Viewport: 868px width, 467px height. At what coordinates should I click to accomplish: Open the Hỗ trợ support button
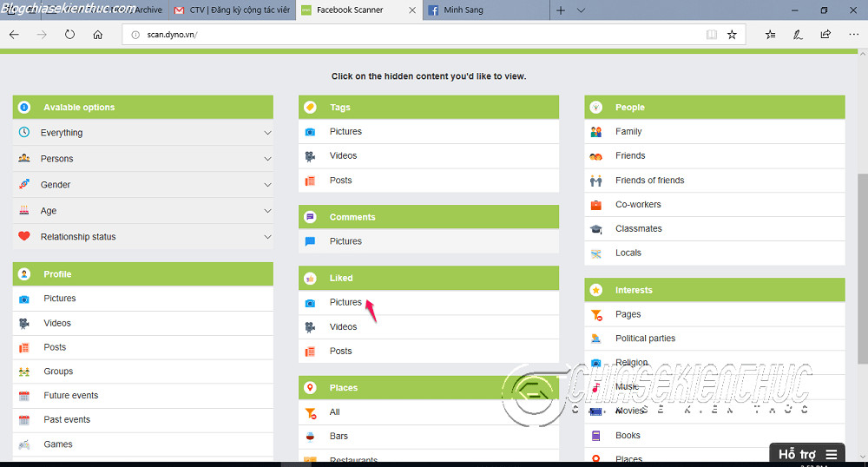pos(807,454)
